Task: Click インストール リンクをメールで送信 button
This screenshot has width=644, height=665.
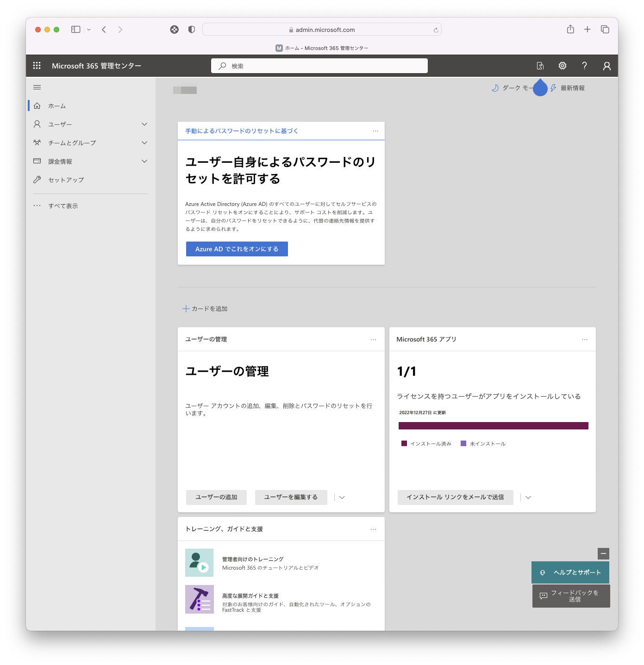Action: click(455, 497)
